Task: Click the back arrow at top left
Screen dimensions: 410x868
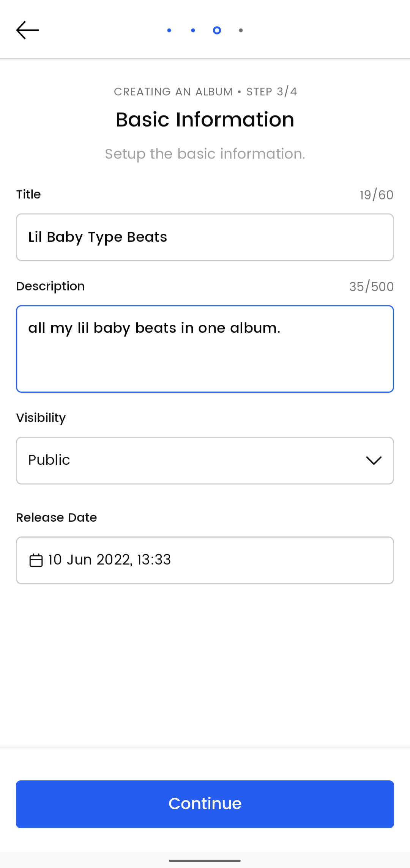Action: [27, 30]
